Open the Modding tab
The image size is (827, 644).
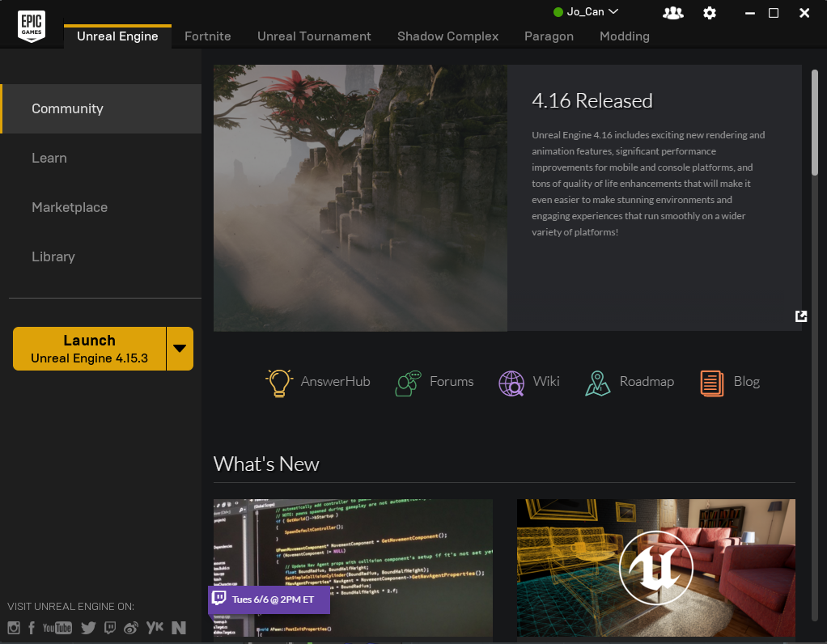625,36
